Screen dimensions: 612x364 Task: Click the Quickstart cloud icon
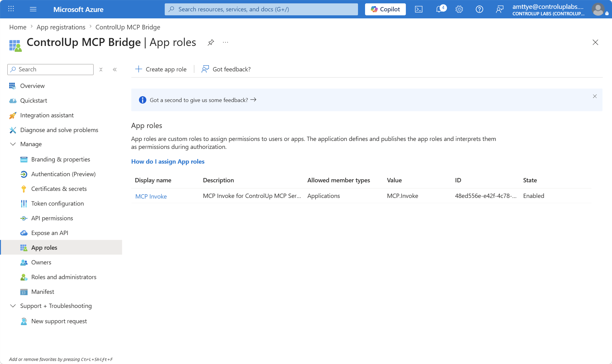pyautogui.click(x=13, y=100)
